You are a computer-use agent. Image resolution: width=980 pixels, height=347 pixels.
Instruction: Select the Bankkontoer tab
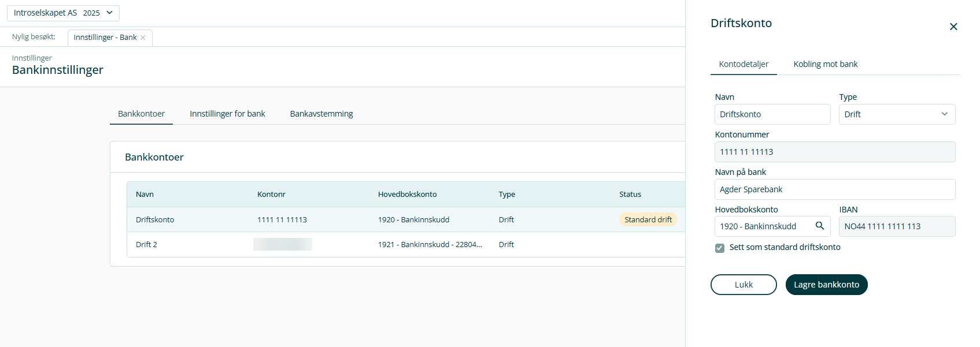click(x=141, y=114)
